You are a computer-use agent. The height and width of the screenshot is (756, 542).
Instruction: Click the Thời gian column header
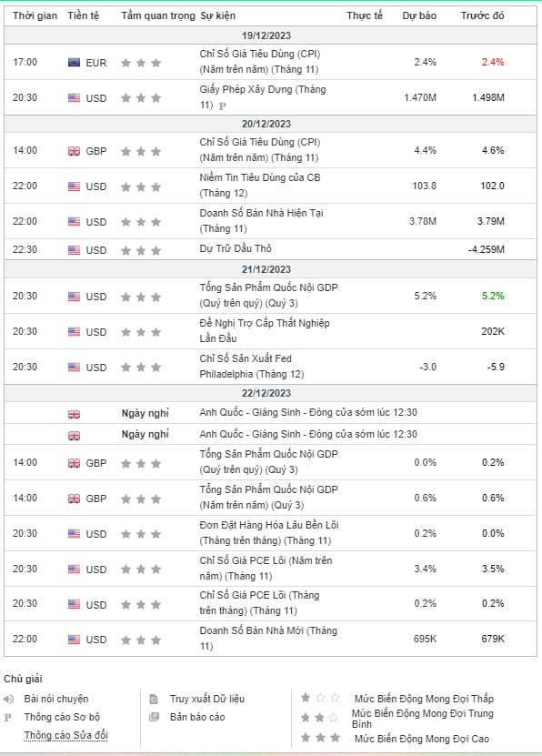pyautogui.click(x=35, y=15)
